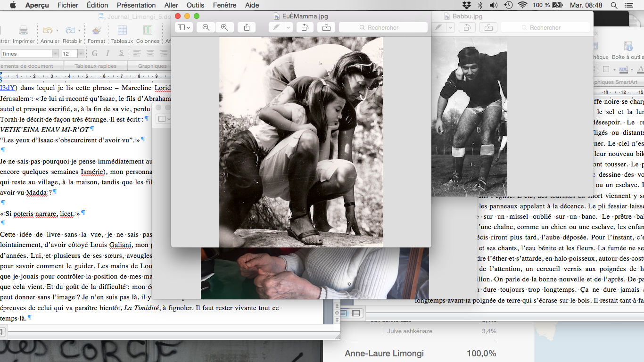Click the Imprimer printer icon in Word
Image resolution: width=644 pixels, height=362 pixels.
point(24,31)
